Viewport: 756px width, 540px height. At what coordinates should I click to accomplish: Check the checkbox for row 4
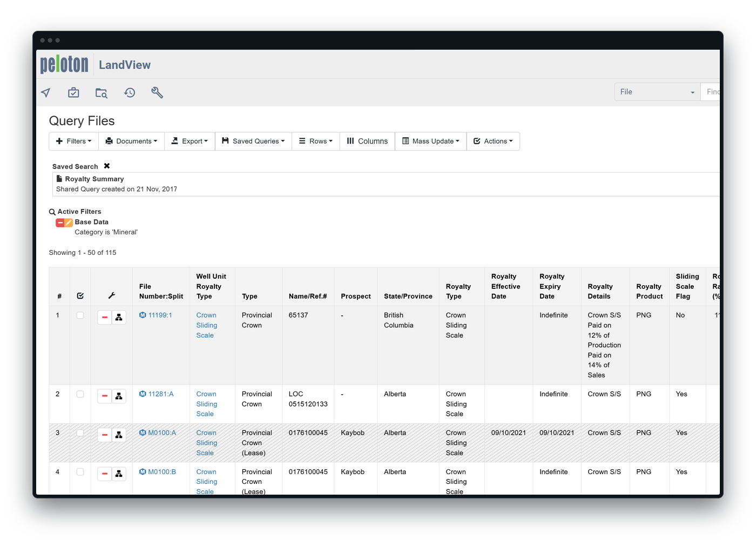80,471
